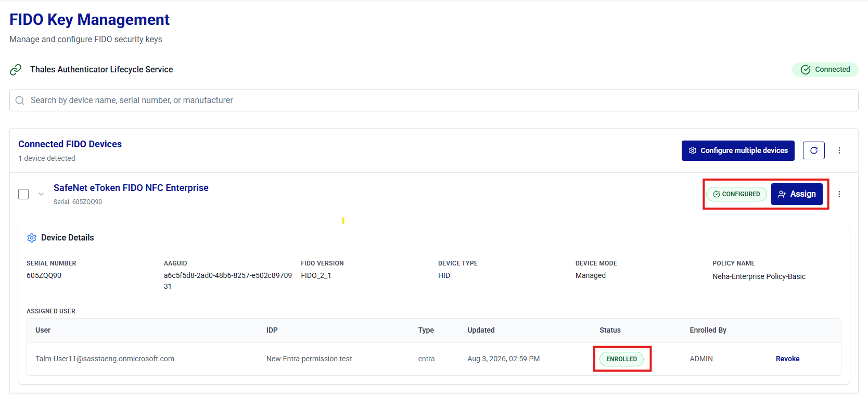Click the Thales Authenticator Lifecycle Service label
The width and height of the screenshot is (868, 406).
click(x=101, y=70)
